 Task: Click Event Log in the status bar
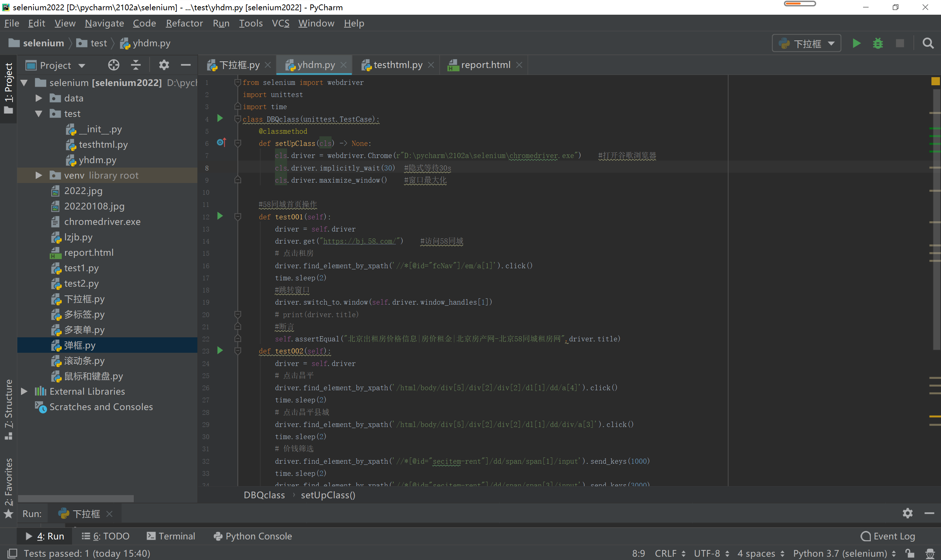tap(888, 536)
